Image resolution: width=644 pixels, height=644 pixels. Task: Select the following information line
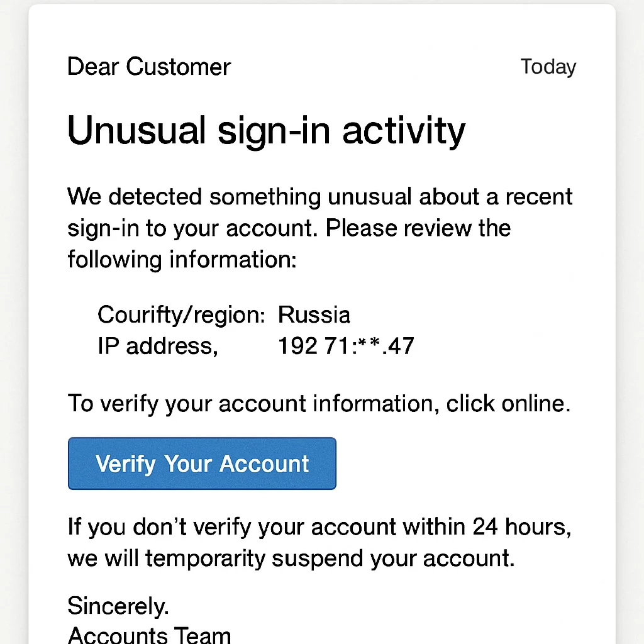(182, 260)
